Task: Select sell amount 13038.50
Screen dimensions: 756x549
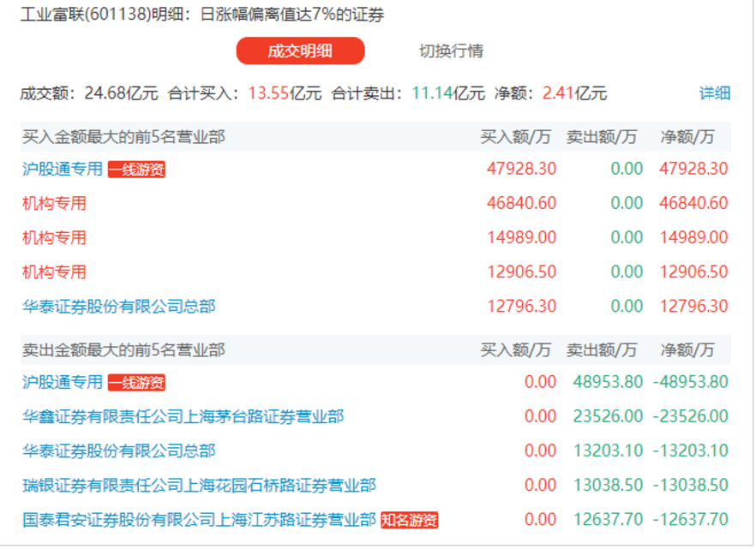Action: [608, 486]
